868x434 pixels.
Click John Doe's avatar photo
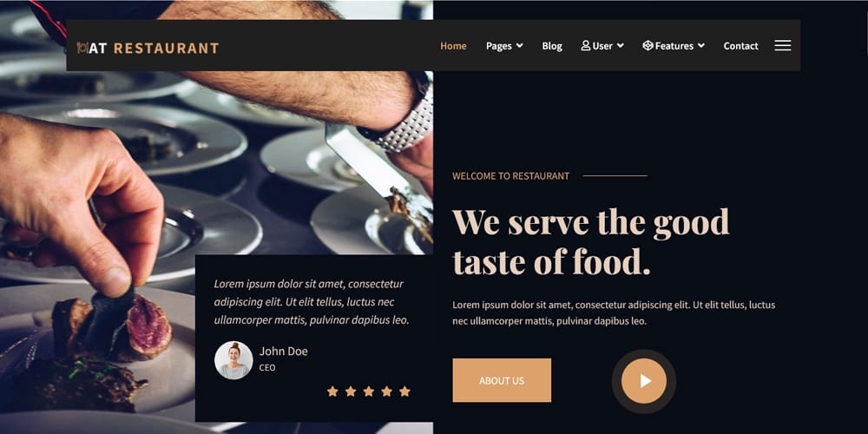[x=233, y=360]
